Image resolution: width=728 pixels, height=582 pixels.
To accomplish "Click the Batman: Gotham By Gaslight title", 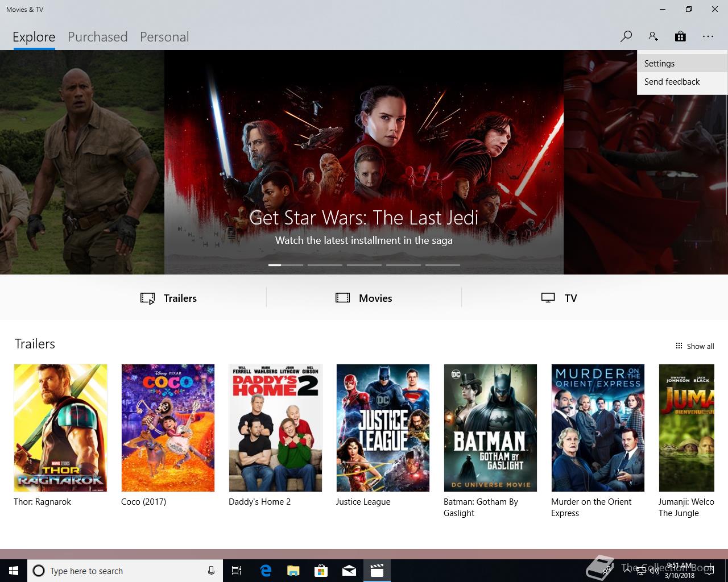I will 481,508.
